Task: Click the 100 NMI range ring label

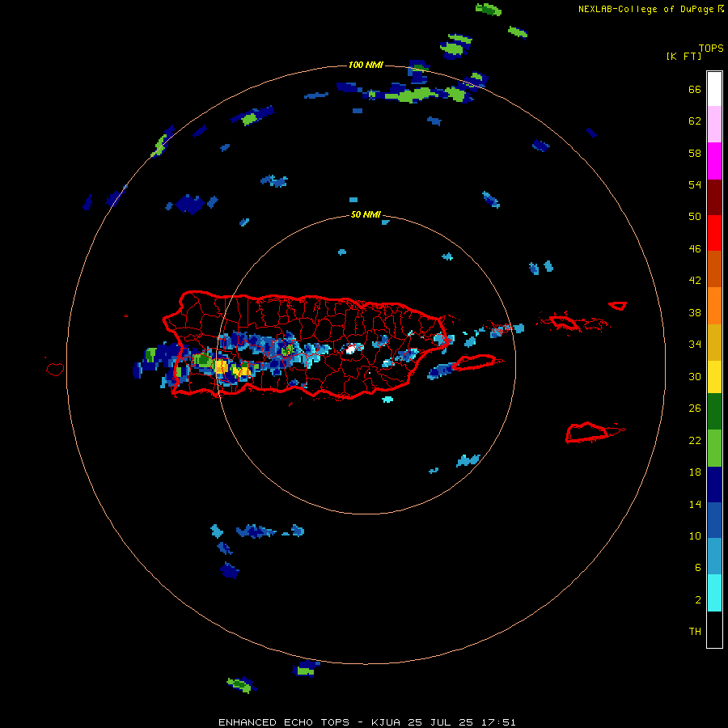Action: pyautogui.click(x=366, y=65)
